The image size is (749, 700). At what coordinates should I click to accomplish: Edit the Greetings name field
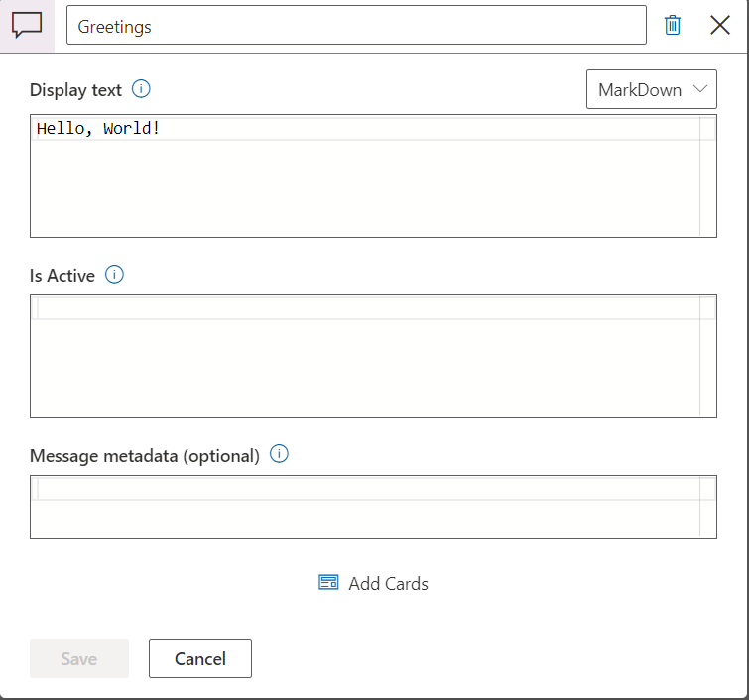pyautogui.click(x=356, y=25)
